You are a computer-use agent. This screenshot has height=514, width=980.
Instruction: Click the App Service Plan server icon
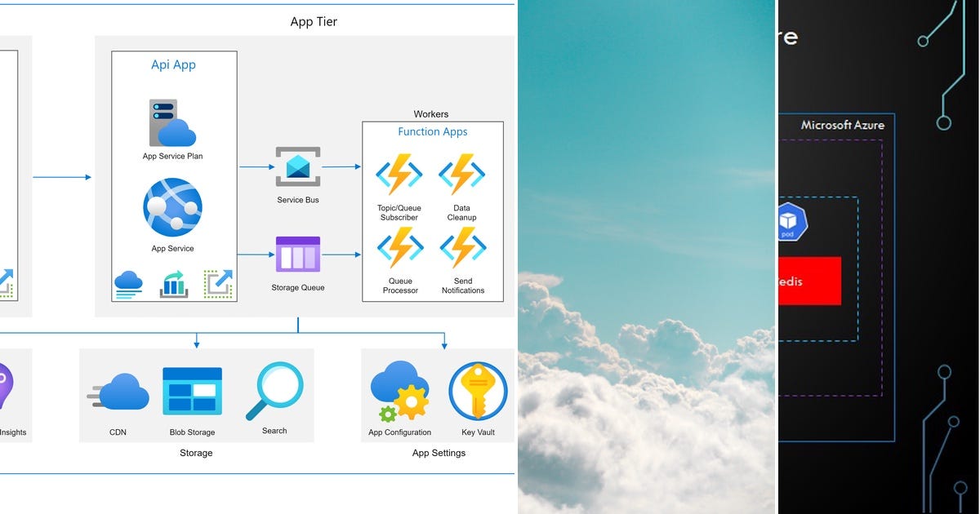pyautogui.click(x=172, y=122)
